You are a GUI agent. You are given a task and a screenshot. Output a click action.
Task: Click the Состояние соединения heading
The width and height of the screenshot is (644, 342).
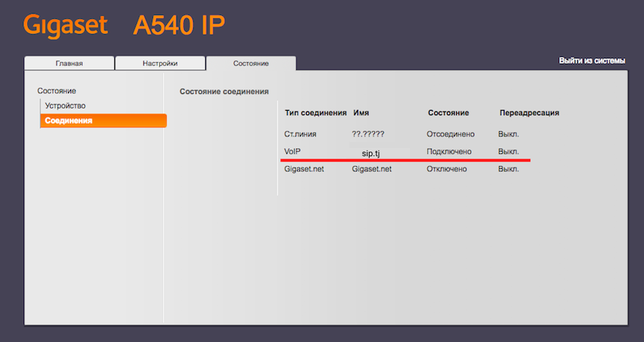pos(224,92)
